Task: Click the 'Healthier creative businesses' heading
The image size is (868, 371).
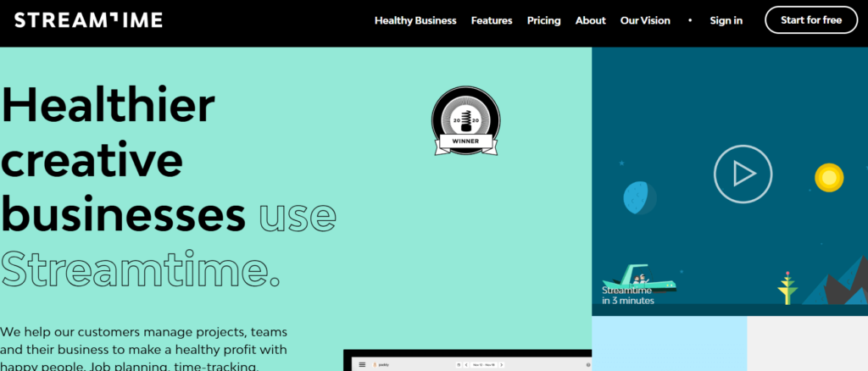Action: click(x=124, y=159)
